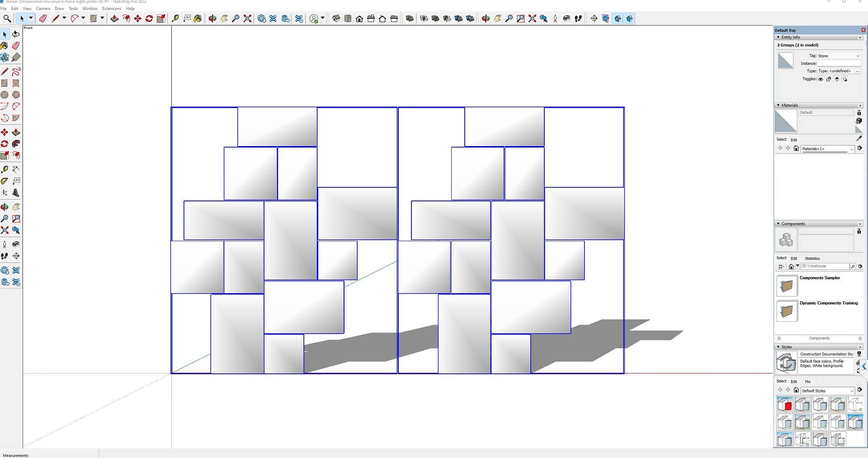This screenshot has width=868, height=458.
Task: Activate the Tape Measure tool in top toolbar
Action: click(175, 19)
